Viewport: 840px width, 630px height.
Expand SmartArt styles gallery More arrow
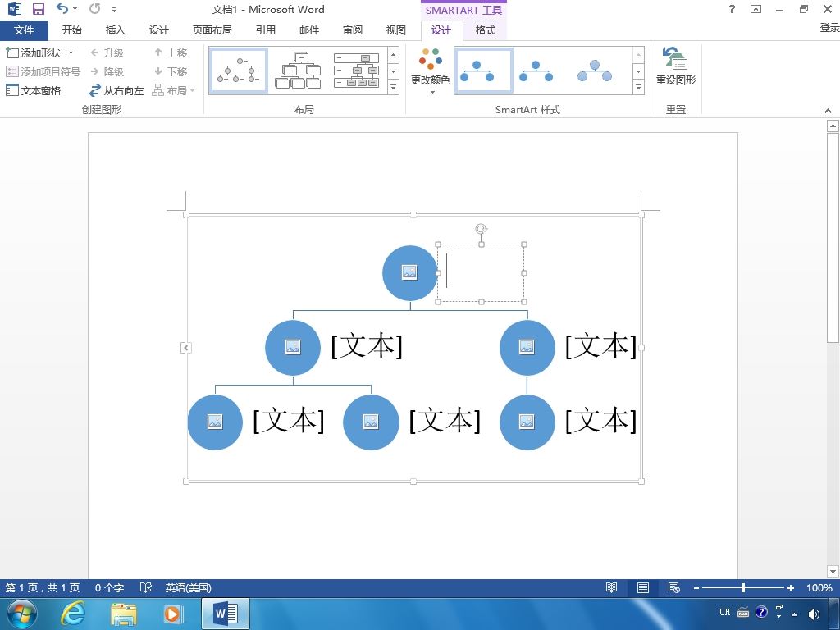(x=638, y=87)
